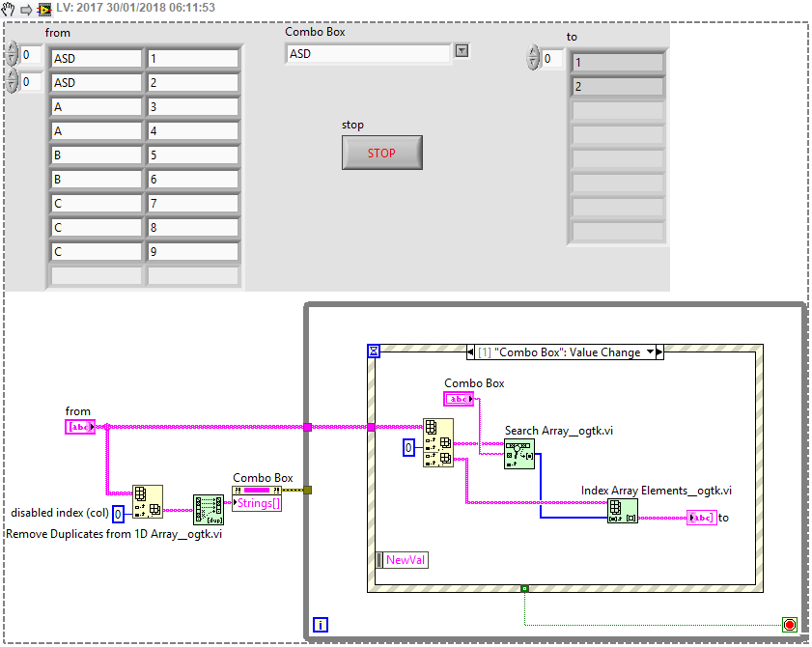
Task: Click the Index Array node inside event case
Action: click(x=437, y=443)
